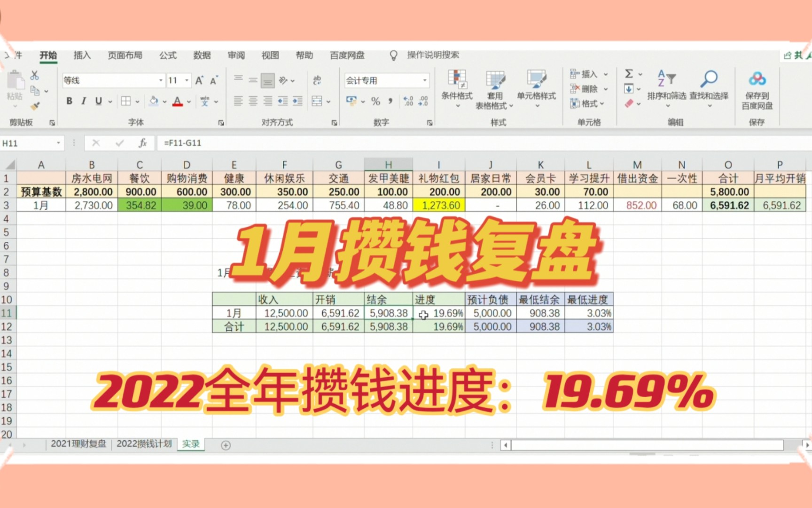This screenshot has height=508, width=812.
Task: Apply percent style with % icon
Action: pos(375,101)
